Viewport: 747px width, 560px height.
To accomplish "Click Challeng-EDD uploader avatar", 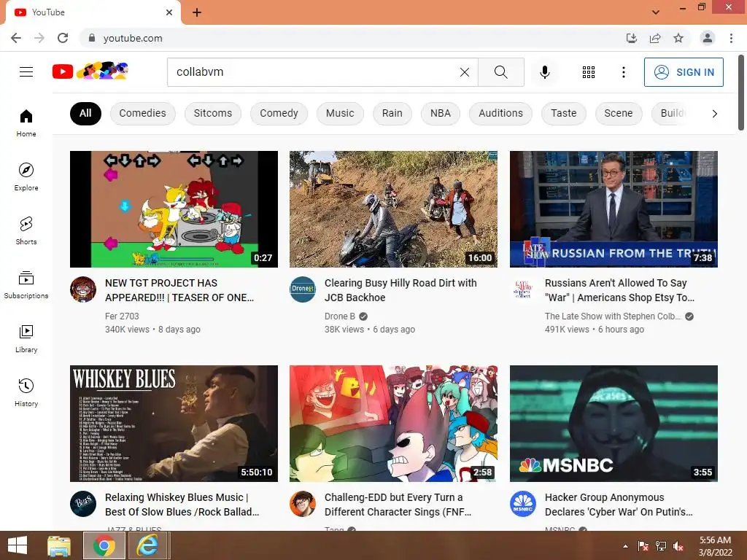I will point(303,504).
